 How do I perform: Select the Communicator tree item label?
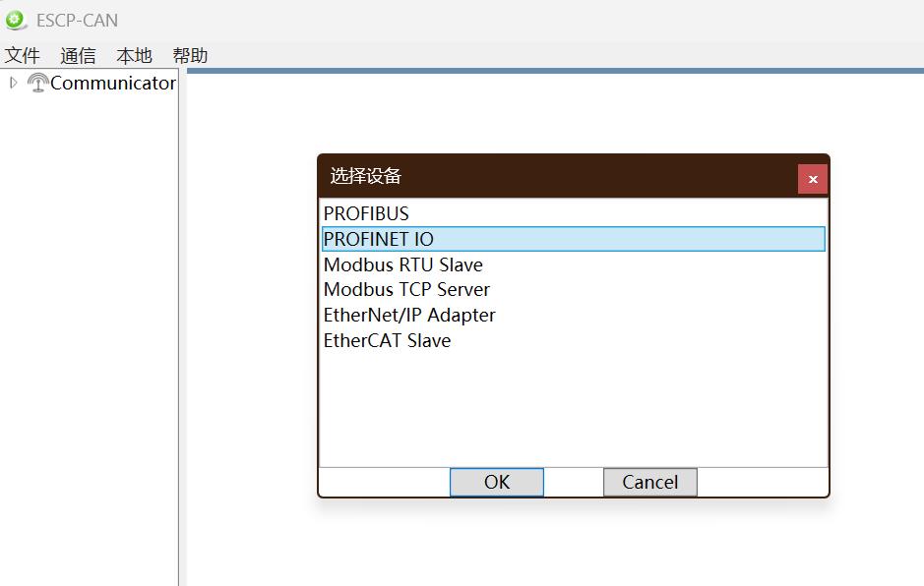coord(112,83)
